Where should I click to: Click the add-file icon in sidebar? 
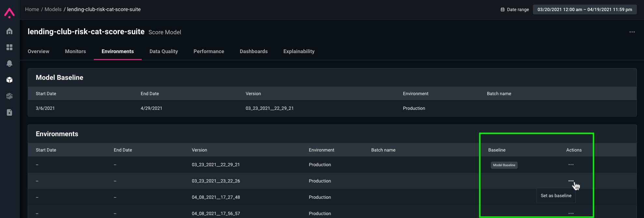point(9,112)
